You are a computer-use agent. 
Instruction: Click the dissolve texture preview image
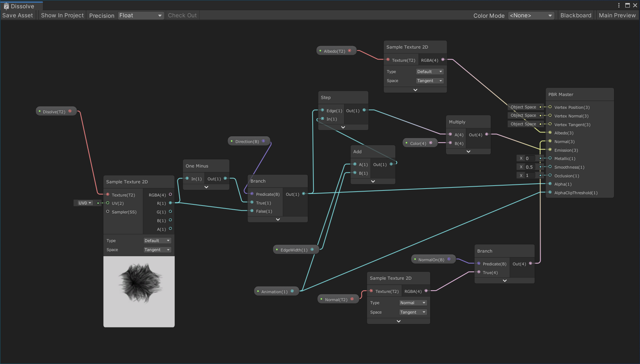pyautogui.click(x=139, y=292)
